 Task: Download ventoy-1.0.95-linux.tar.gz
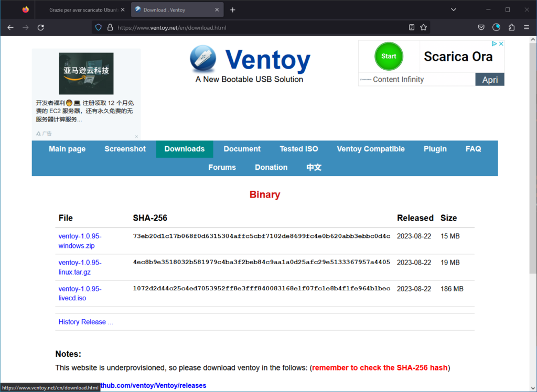(x=80, y=267)
